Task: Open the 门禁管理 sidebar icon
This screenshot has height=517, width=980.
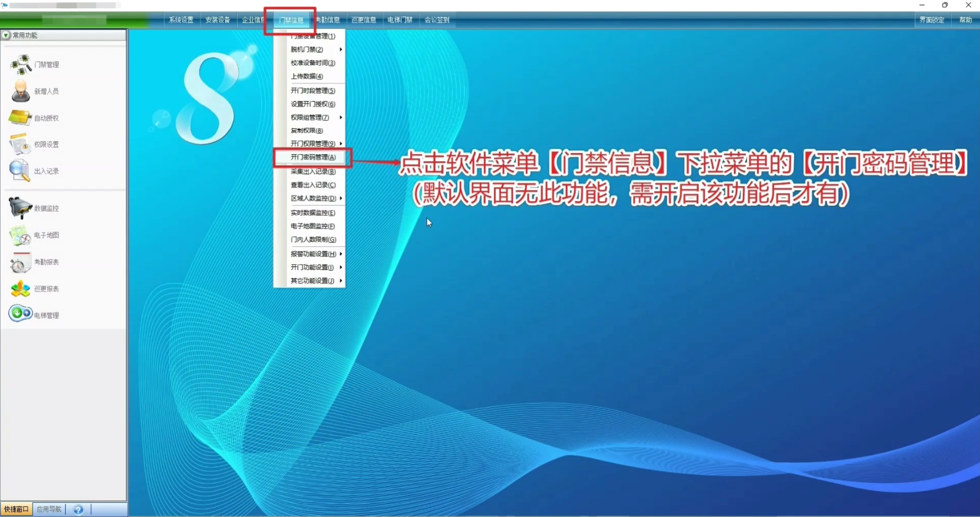Action: coord(21,64)
